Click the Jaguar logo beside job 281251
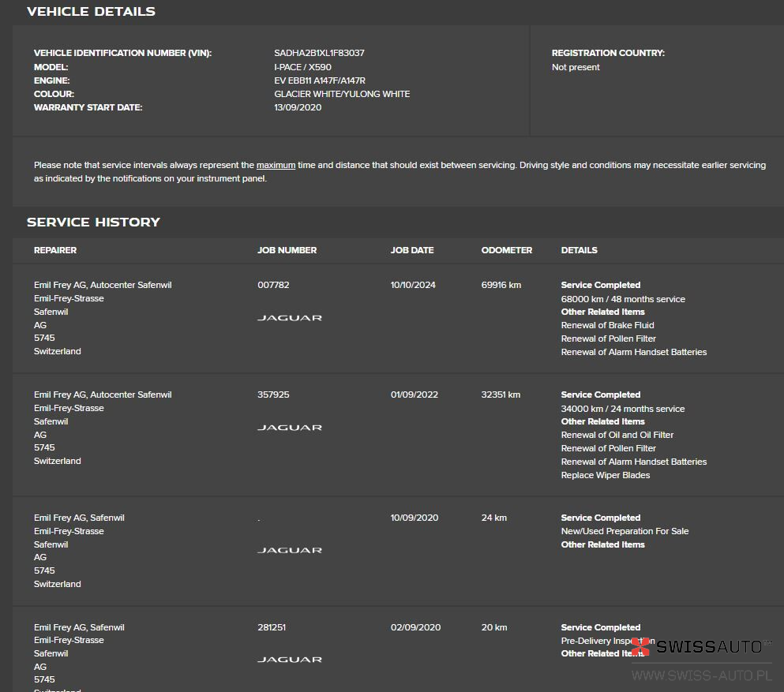 pos(289,660)
